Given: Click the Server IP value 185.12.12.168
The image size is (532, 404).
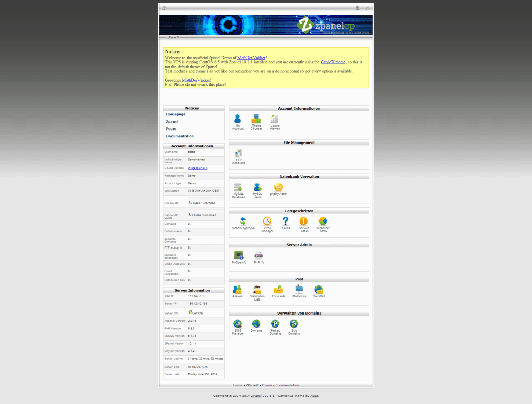Looking at the screenshot, I should (x=197, y=304).
